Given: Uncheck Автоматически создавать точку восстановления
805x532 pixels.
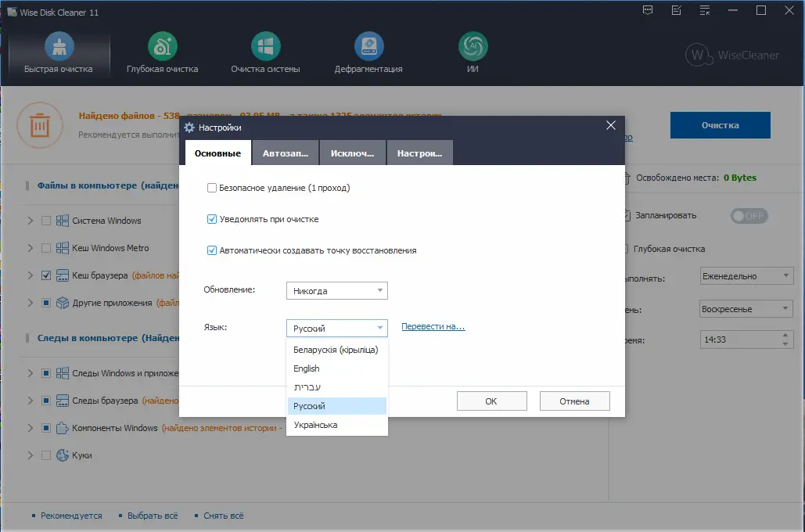Looking at the screenshot, I should [x=211, y=250].
